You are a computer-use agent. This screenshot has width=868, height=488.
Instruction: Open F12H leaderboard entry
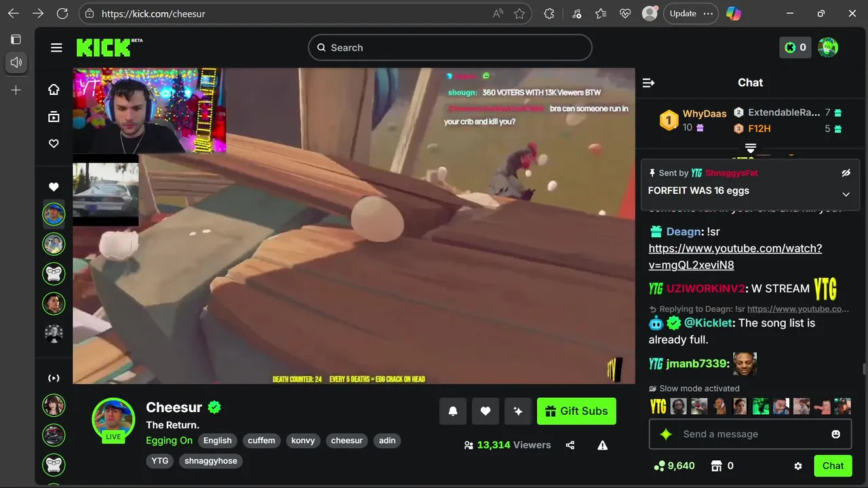pos(787,129)
